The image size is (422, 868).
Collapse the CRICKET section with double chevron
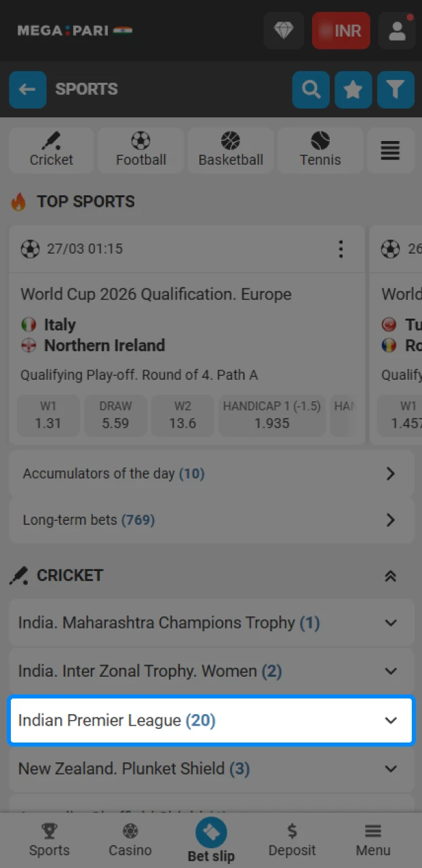coord(390,575)
